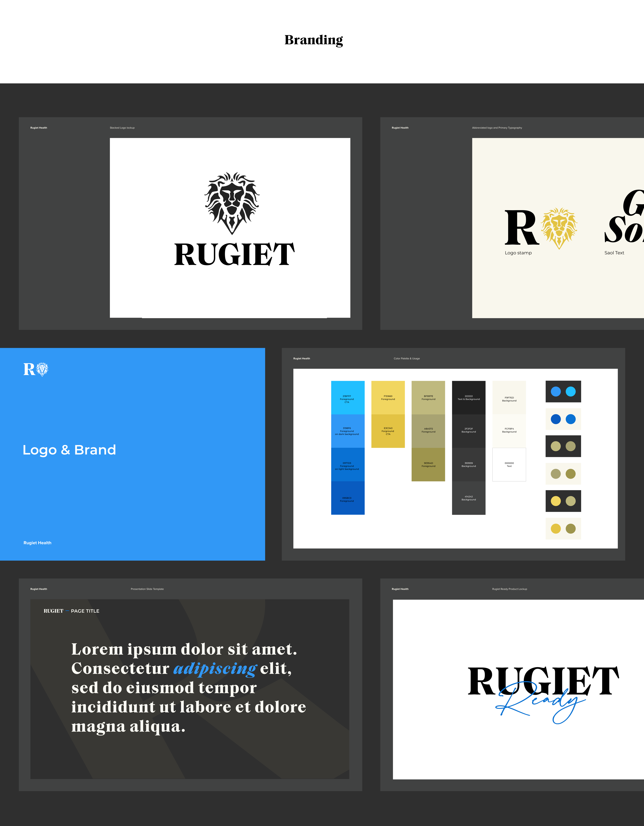Click the cyan circle on dark tile
Screen dimensions: 644x826
click(571, 391)
